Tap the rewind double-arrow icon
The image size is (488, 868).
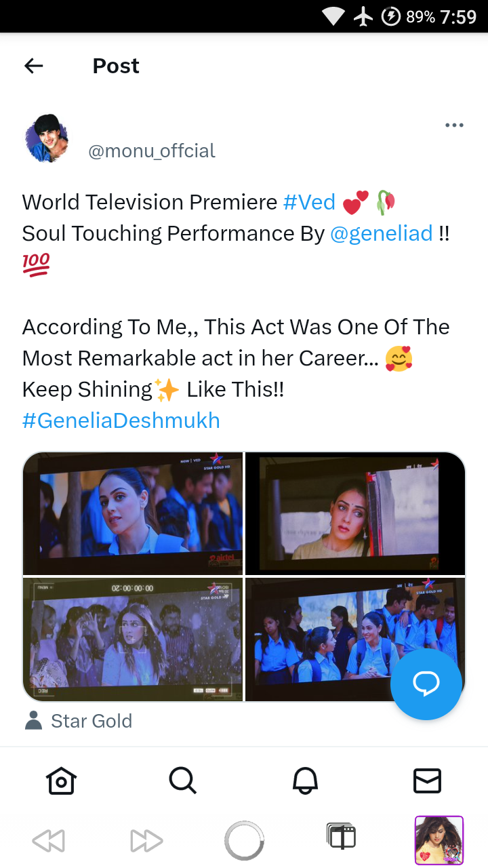coord(49,841)
